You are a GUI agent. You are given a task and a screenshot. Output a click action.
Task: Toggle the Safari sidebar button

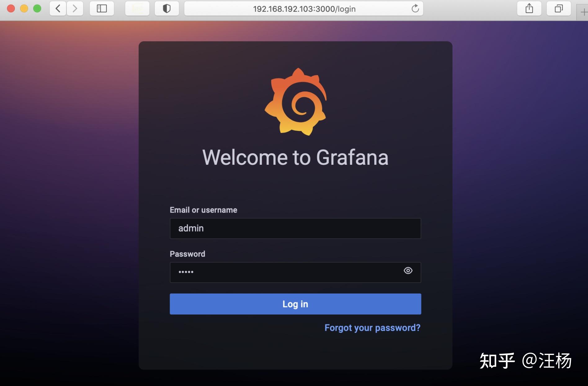(102, 9)
